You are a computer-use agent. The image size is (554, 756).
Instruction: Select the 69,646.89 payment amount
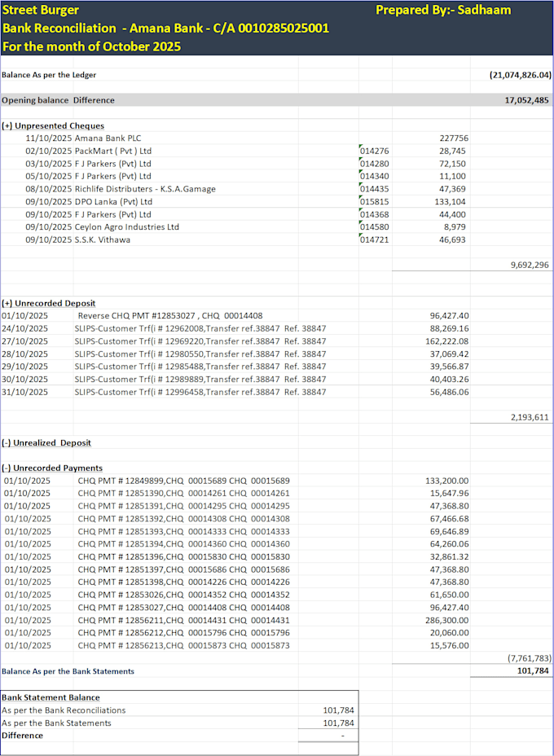pyautogui.click(x=450, y=531)
